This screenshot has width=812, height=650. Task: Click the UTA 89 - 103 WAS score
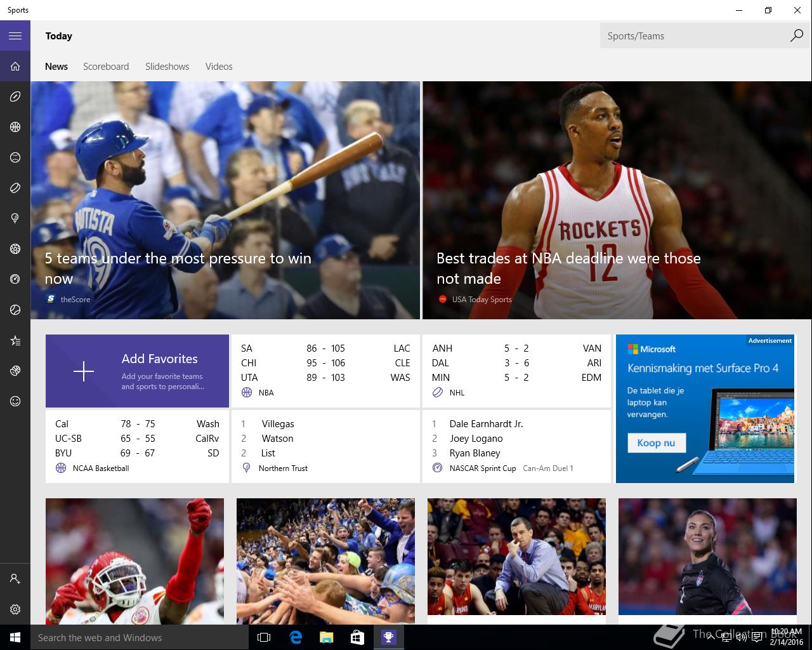pos(325,377)
